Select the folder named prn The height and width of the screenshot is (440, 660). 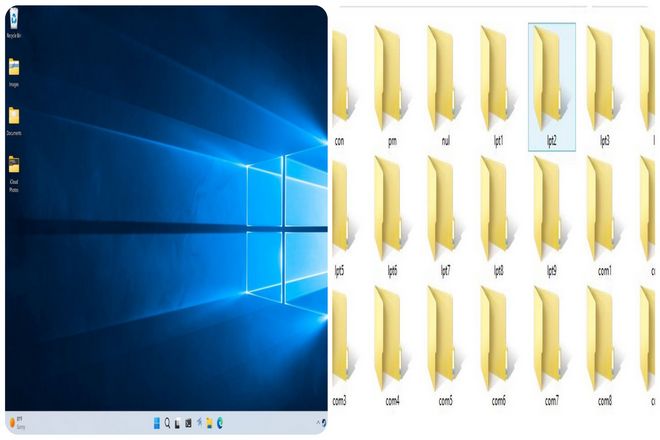point(392,86)
